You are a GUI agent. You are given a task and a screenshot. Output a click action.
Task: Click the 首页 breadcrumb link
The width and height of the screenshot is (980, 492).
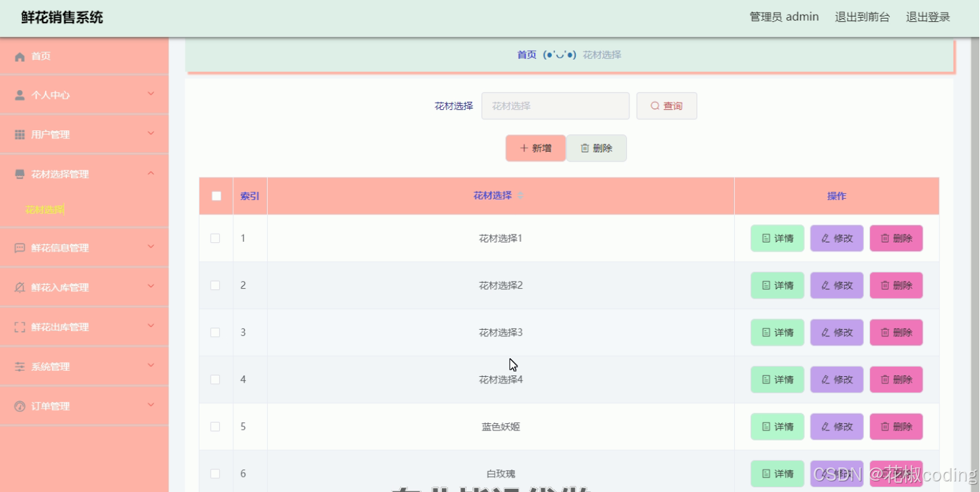527,55
